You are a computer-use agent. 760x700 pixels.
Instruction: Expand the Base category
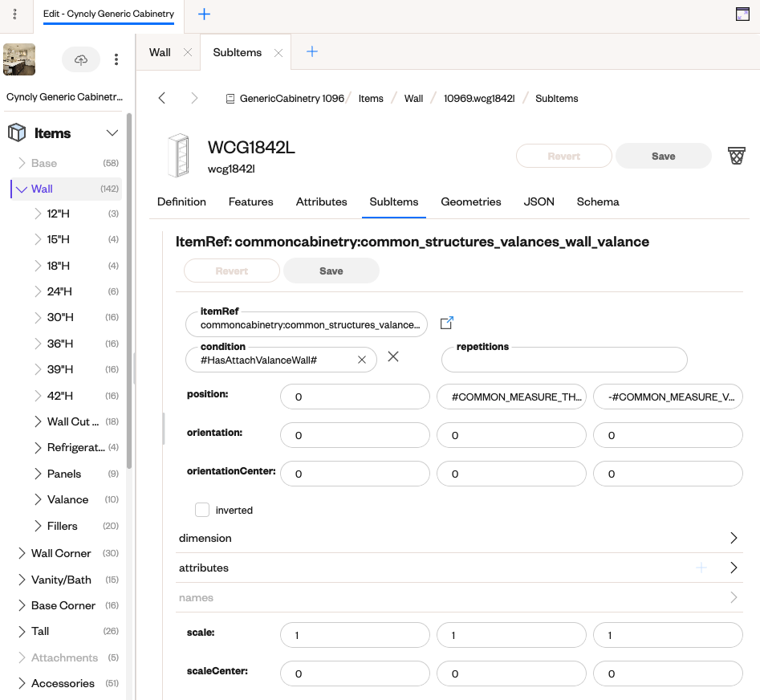(22, 163)
